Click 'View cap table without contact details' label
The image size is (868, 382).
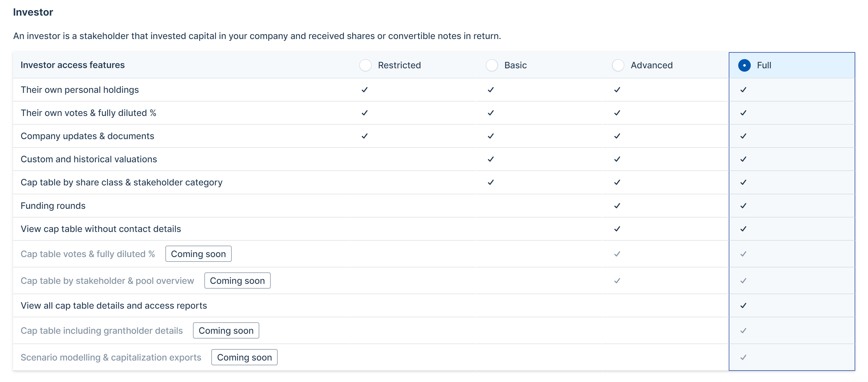coord(101,229)
